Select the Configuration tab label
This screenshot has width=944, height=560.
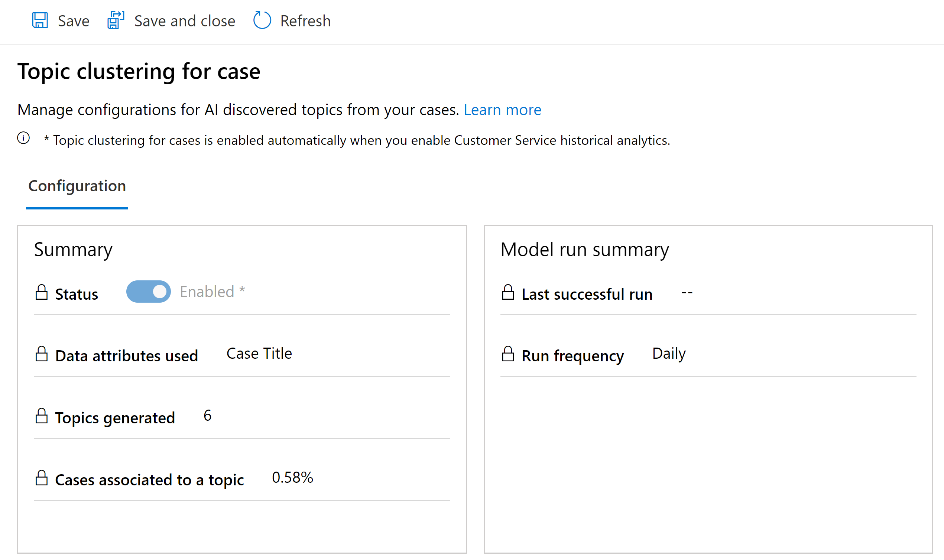coord(77,186)
